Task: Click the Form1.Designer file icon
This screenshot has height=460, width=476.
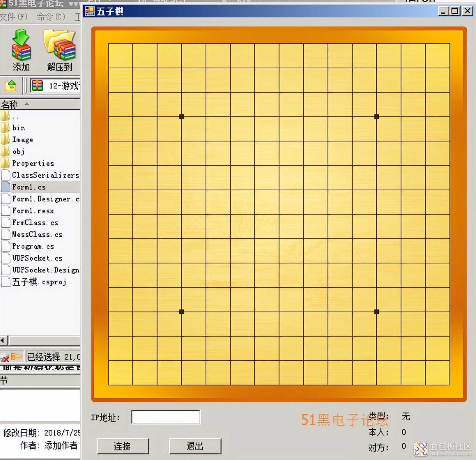Action: point(6,199)
